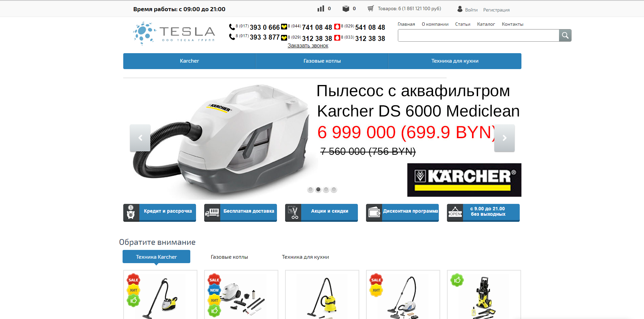
Task: Click the scissors discount icon
Action: coord(293,212)
